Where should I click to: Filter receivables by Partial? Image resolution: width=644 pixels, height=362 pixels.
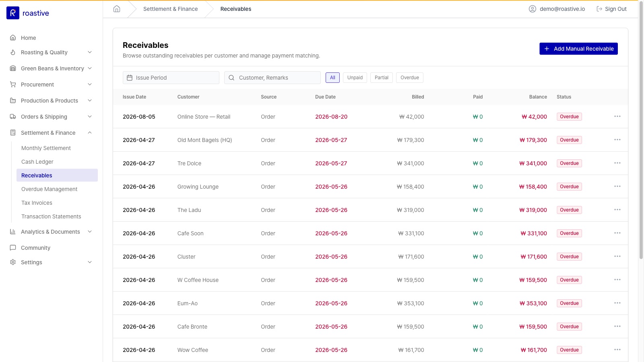tap(382, 78)
